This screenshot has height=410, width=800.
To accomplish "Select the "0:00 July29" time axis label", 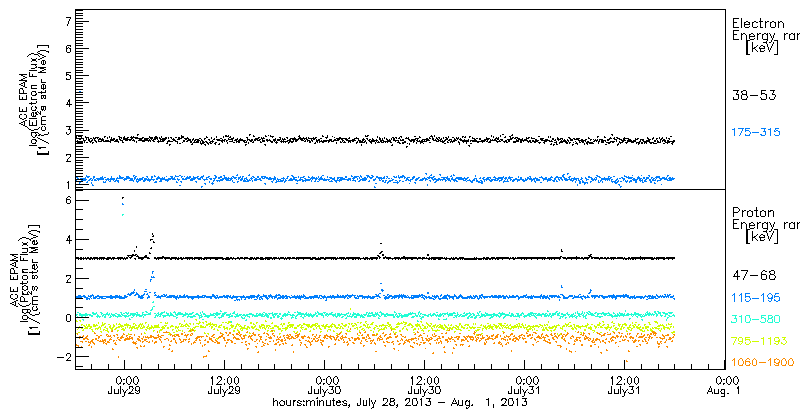I will (x=125, y=385).
